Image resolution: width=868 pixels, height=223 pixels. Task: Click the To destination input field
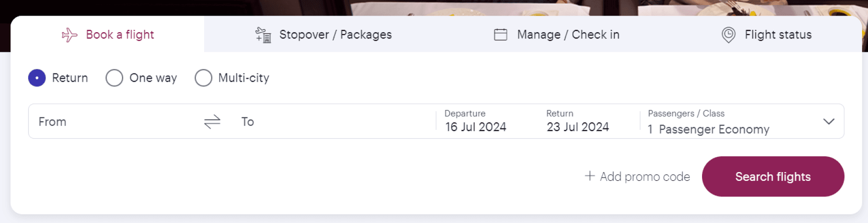(333, 122)
